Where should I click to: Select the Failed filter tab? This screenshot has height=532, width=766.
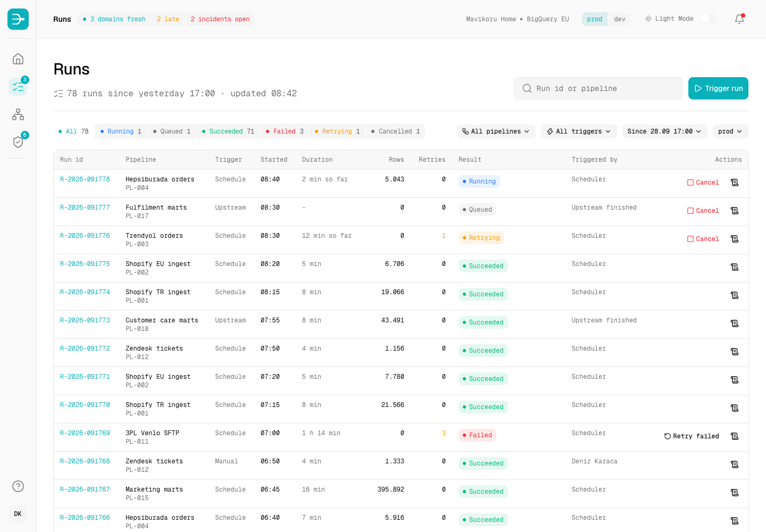pyautogui.click(x=285, y=131)
